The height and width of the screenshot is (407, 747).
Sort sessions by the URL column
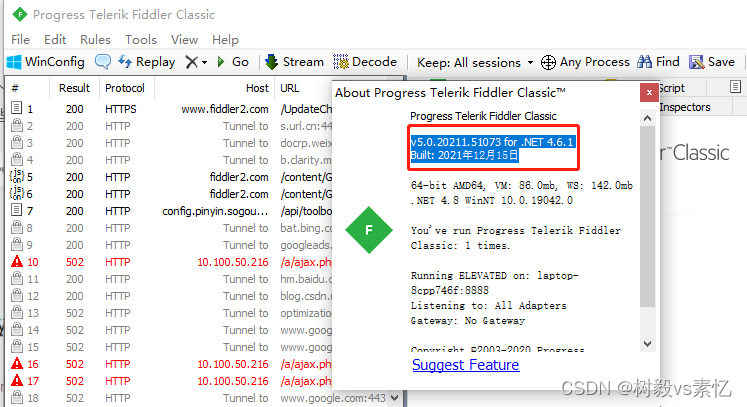303,88
